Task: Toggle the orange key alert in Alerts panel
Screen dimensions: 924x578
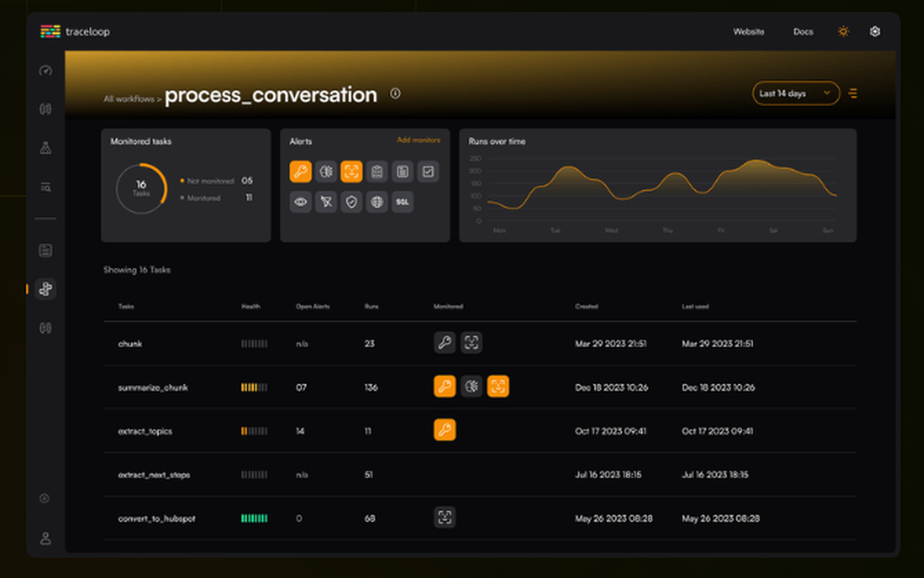Action: click(300, 172)
